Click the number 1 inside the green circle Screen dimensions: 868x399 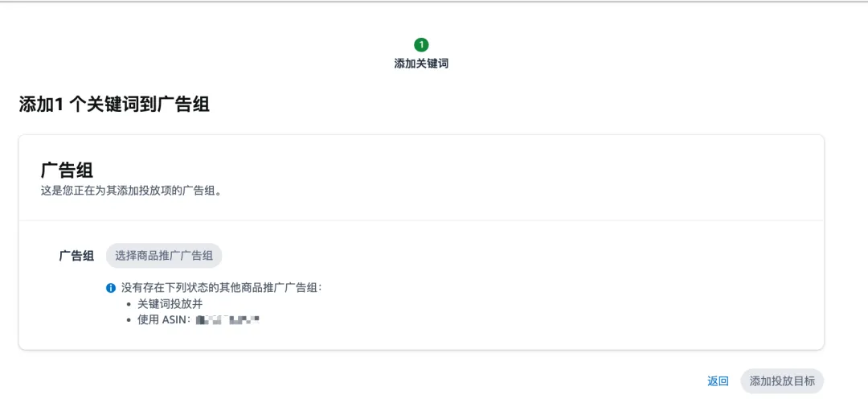420,45
